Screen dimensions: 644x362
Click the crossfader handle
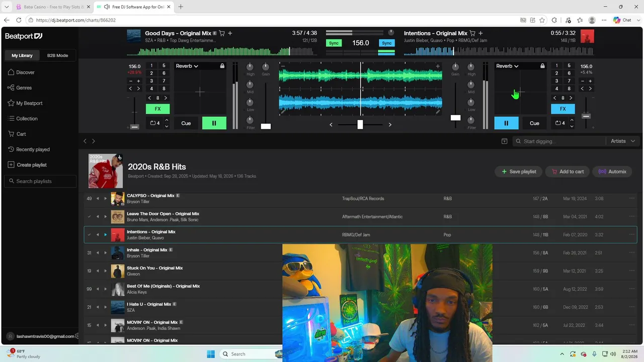click(x=360, y=124)
